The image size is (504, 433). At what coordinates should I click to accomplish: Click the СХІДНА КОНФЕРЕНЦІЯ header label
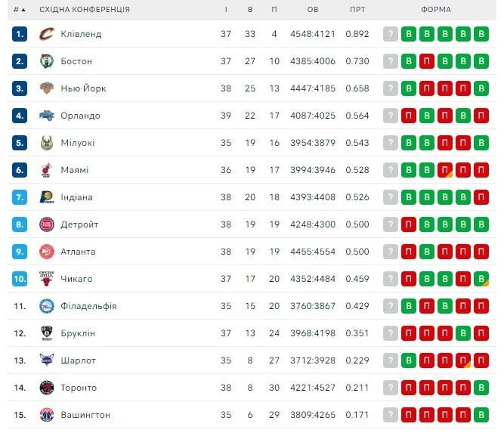click(x=85, y=10)
